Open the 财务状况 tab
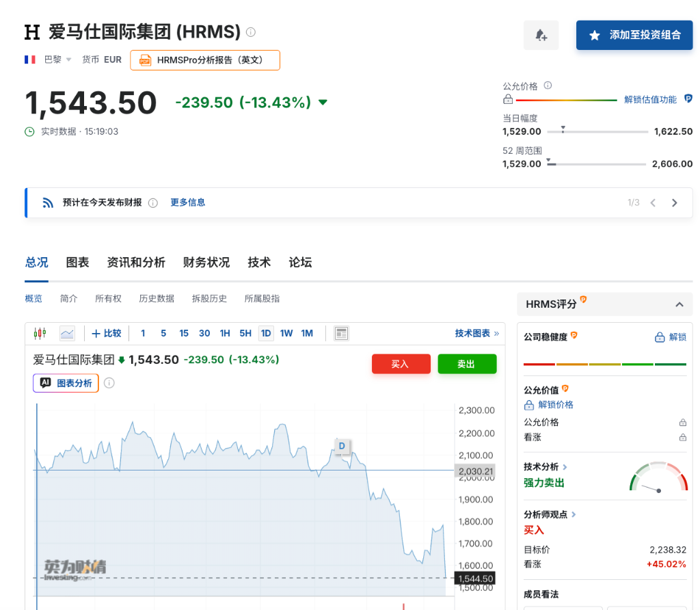 206,263
